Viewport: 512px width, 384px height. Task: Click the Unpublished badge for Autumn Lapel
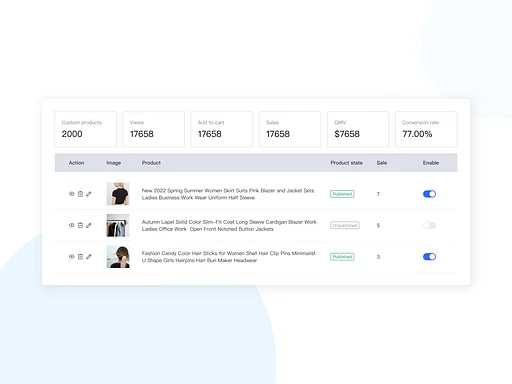345,225
